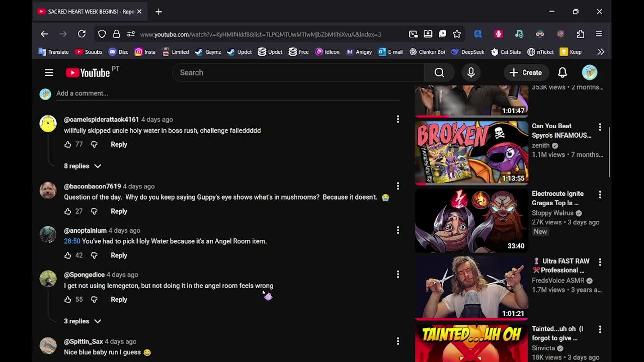Open the Firefox application menu

click(x=599, y=34)
